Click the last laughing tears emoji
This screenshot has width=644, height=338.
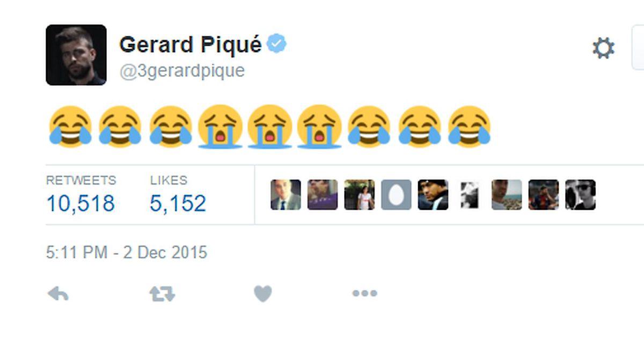(x=469, y=127)
